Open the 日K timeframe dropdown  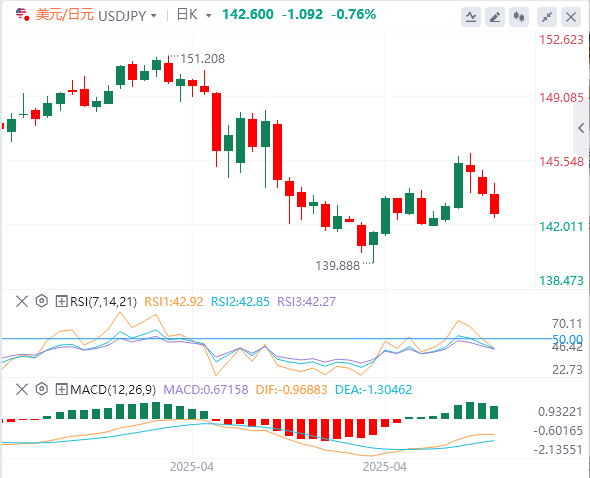pyautogui.click(x=208, y=16)
